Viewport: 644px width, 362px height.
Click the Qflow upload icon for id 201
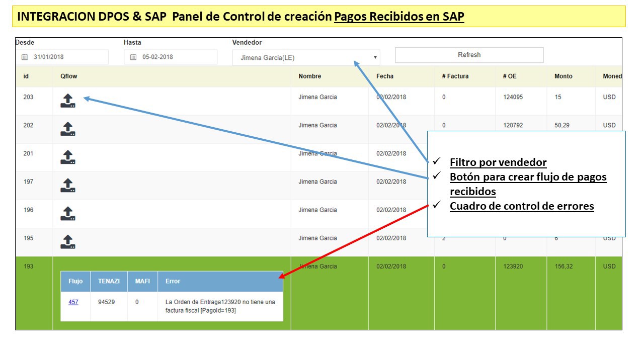tap(68, 157)
